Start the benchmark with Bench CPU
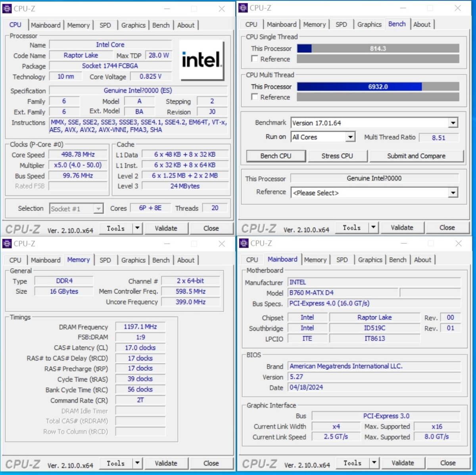The image size is (476, 475). click(x=276, y=156)
